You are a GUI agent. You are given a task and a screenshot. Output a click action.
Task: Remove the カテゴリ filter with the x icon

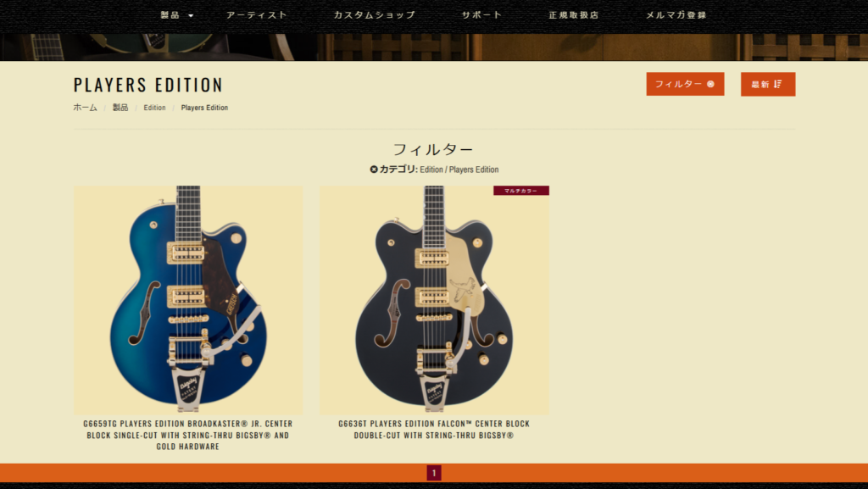[x=374, y=169]
